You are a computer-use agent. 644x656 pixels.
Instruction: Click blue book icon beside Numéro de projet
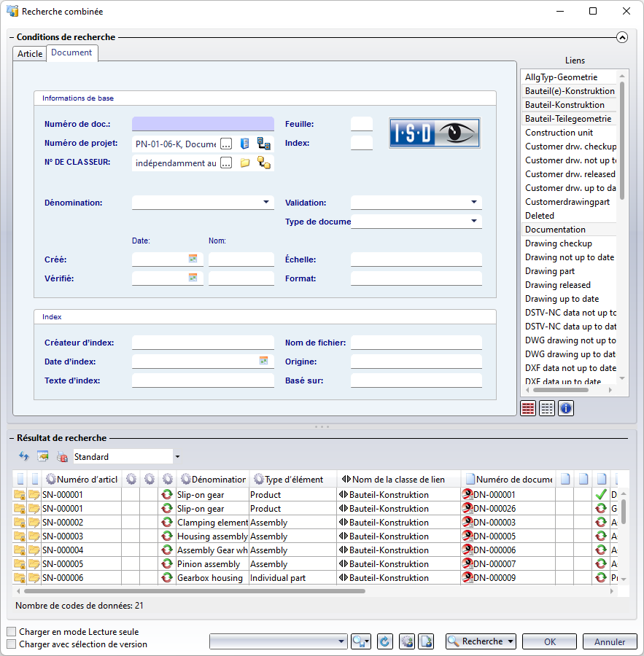pos(245,144)
